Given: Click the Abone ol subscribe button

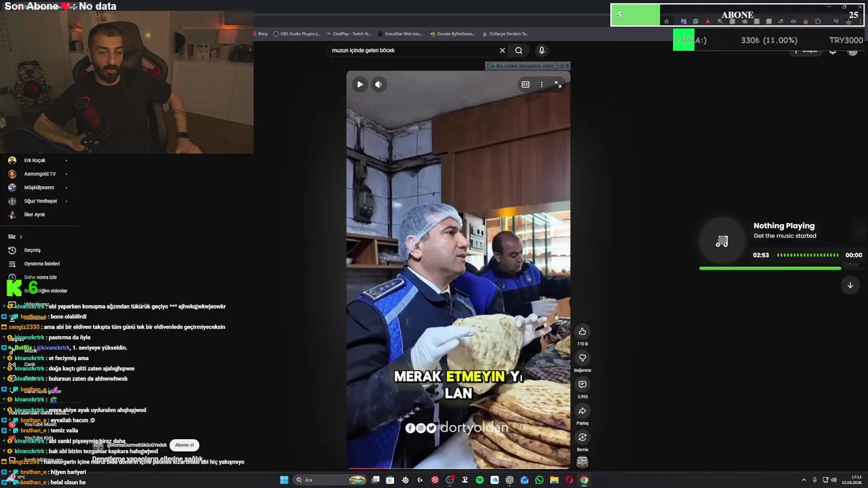Looking at the screenshot, I should (x=184, y=445).
